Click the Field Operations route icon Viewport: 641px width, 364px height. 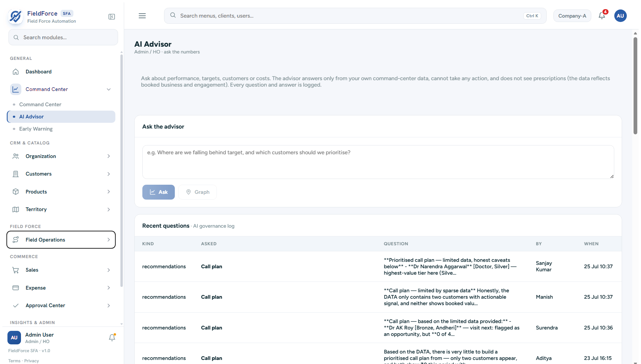click(x=16, y=240)
